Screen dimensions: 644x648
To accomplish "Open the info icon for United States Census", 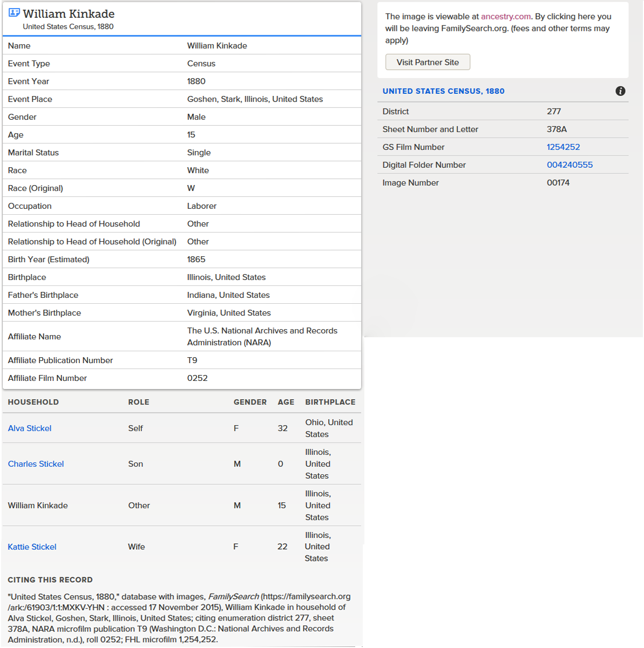I will point(620,91).
